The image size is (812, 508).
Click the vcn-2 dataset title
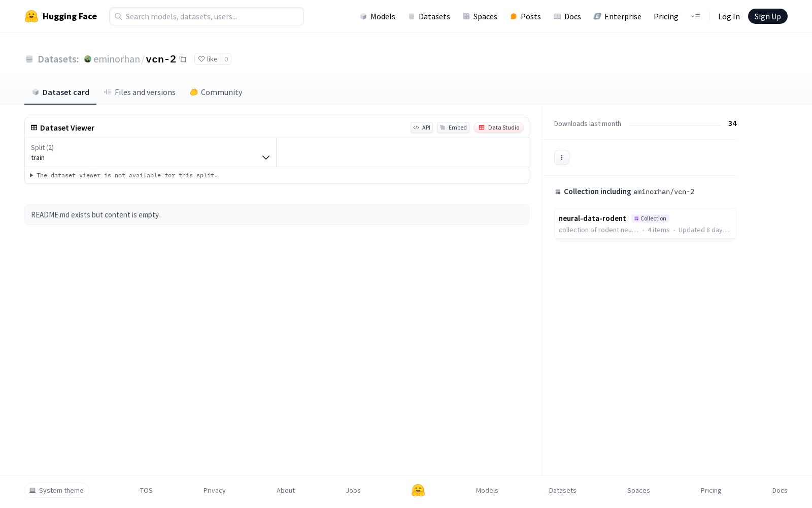161,59
